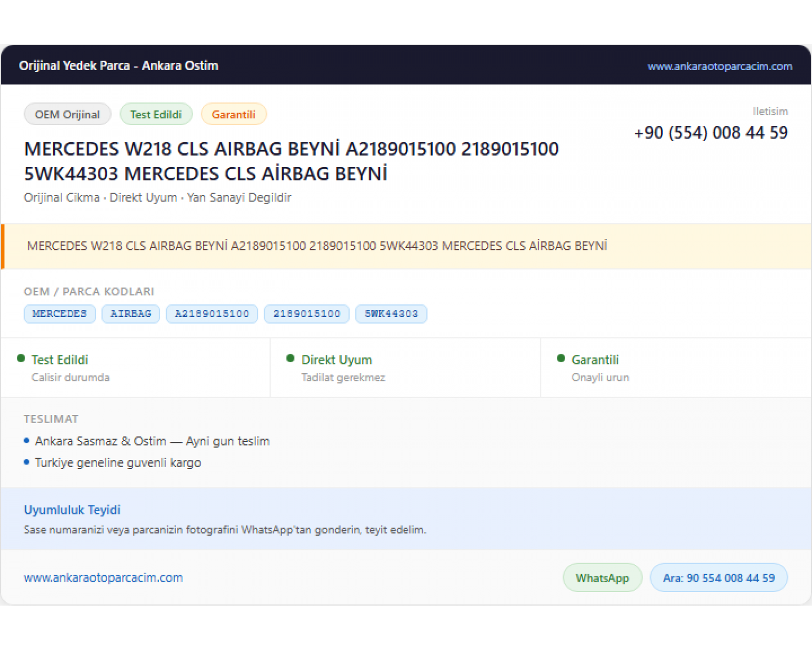Screen dimensions: 812x650
Task: Click the OEM Orijinal badge
Action: coord(68,114)
